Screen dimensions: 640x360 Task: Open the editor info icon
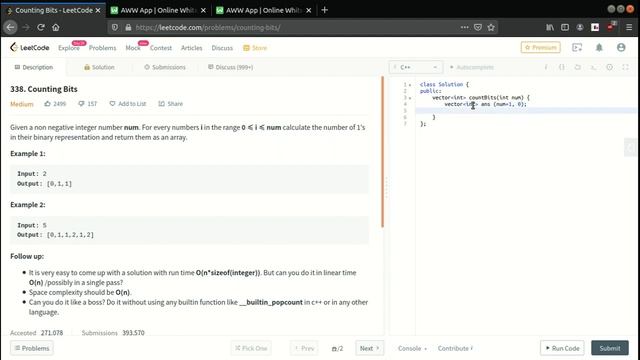coord(546,67)
